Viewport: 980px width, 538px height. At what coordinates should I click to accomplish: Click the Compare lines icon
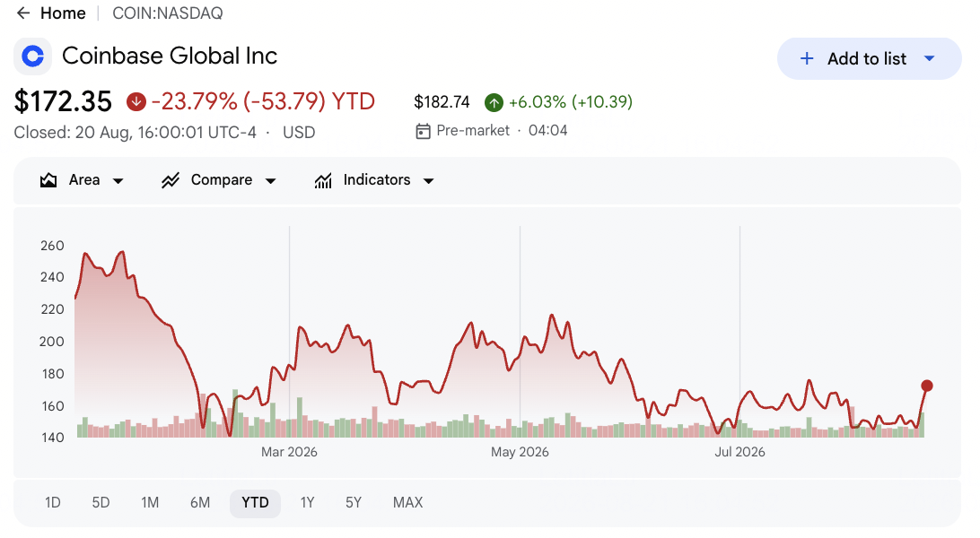coord(171,180)
